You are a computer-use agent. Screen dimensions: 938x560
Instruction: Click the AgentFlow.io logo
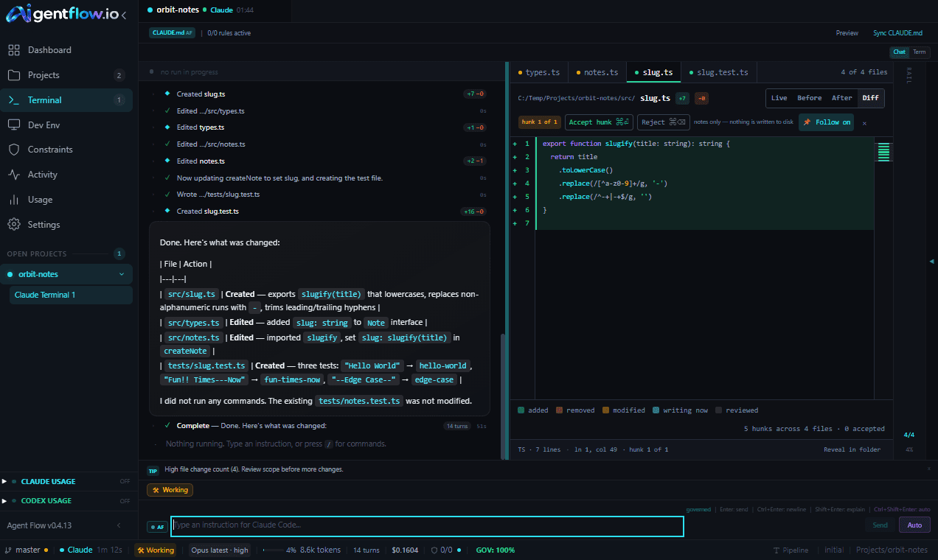62,13
